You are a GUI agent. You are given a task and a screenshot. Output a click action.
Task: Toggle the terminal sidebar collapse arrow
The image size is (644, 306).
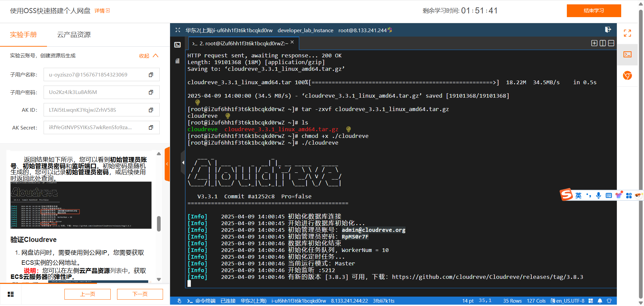pyautogui.click(x=183, y=163)
